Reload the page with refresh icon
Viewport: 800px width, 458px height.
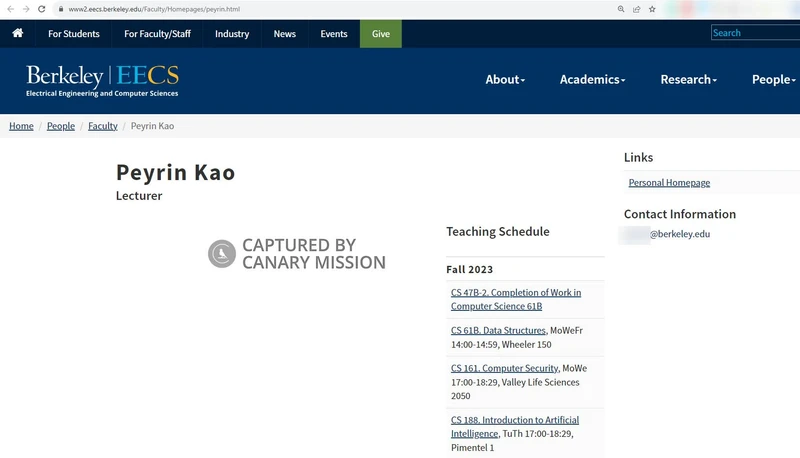coord(42,9)
